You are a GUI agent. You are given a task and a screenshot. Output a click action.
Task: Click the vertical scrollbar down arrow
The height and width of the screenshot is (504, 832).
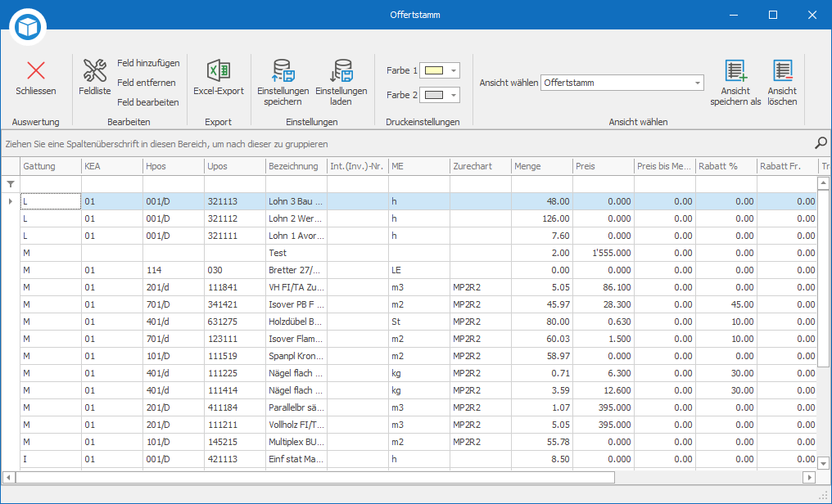823,463
